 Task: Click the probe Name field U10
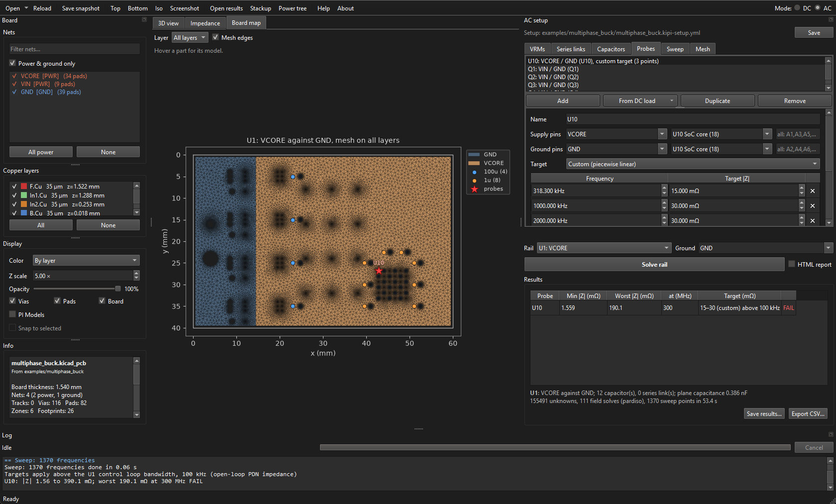693,119
